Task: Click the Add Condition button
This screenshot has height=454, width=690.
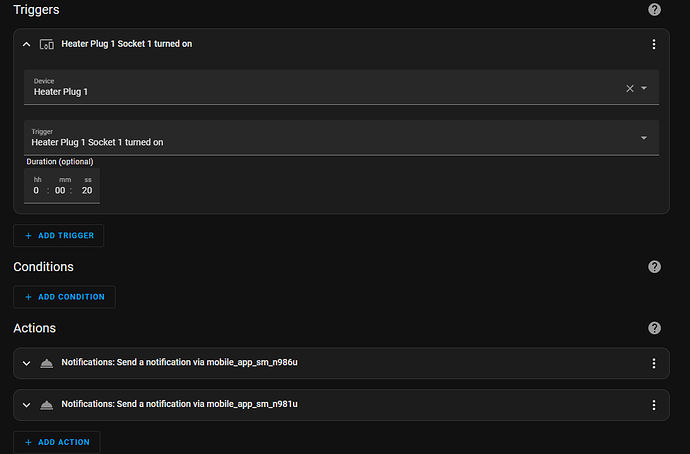Action: [64, 297]
